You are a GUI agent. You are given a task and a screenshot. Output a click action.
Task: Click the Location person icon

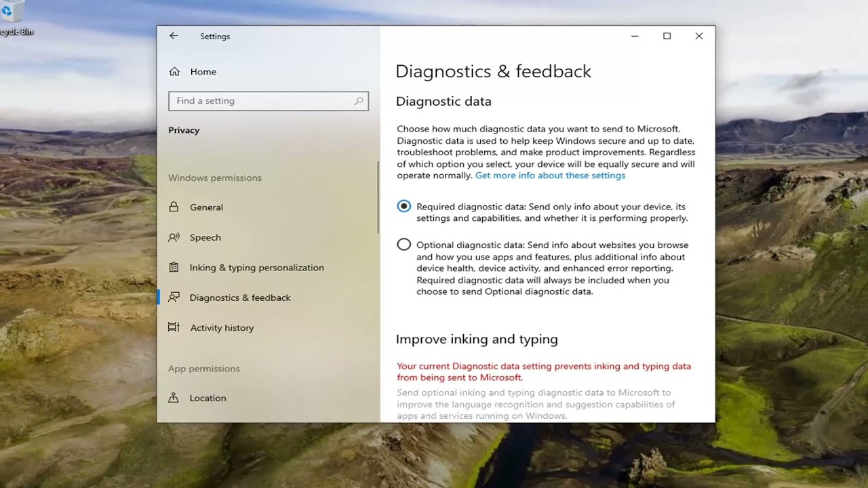[174, 398]
